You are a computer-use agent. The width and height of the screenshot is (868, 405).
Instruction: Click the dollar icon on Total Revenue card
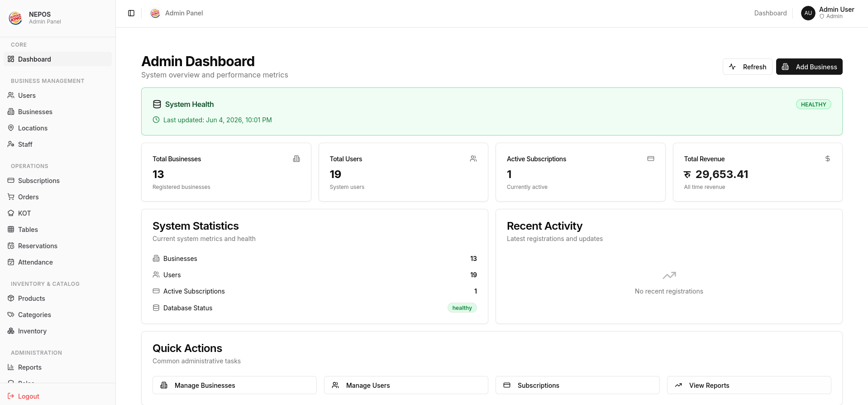[x=828, y=159]
